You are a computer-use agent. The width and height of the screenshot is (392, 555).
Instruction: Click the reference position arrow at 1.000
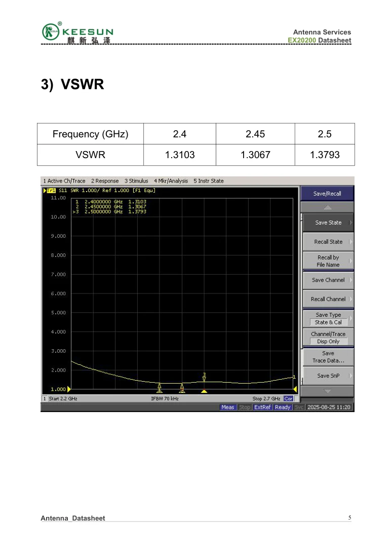pyautogui.click(x=69, y=389)
